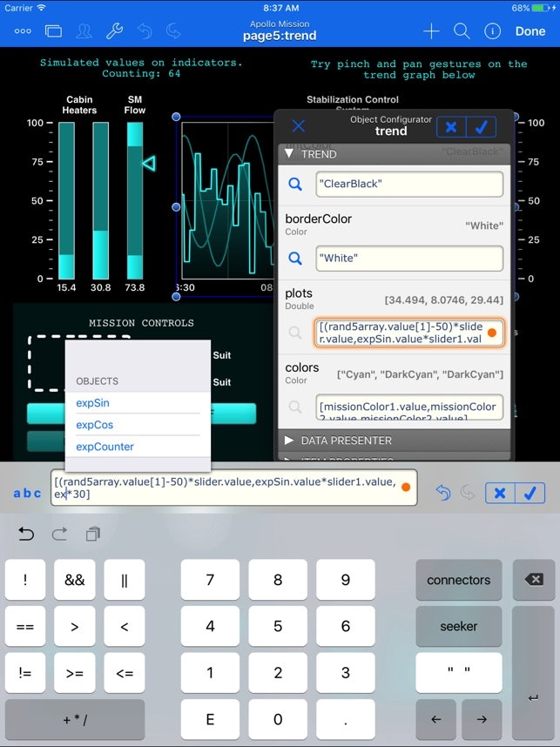Tap the users icon in toolbar
The image size is (560, 747).
coord(84,31)
